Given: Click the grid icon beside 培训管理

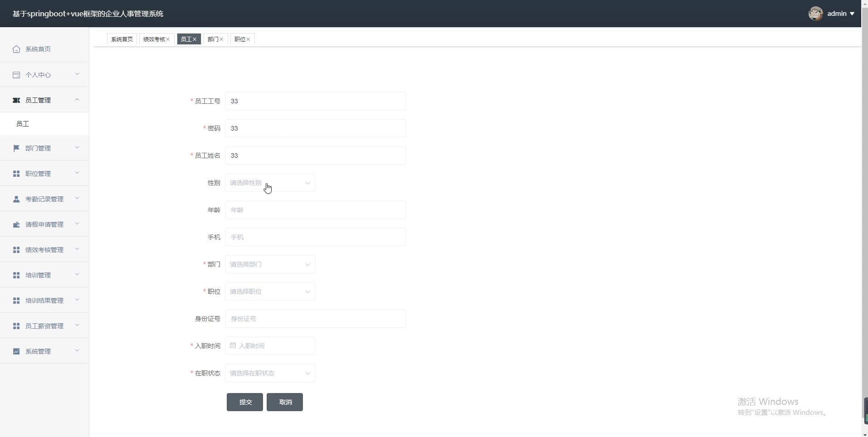Looking at the screenshot, I should pos(16,275).
